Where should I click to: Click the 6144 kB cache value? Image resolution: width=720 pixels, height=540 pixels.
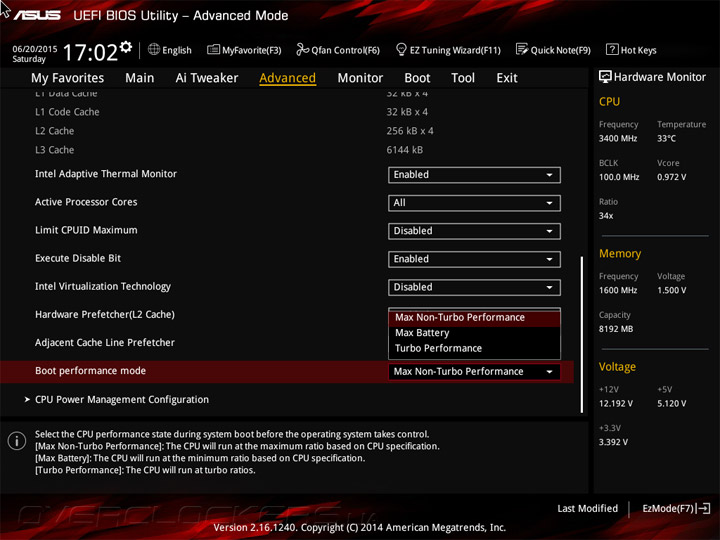405,150
